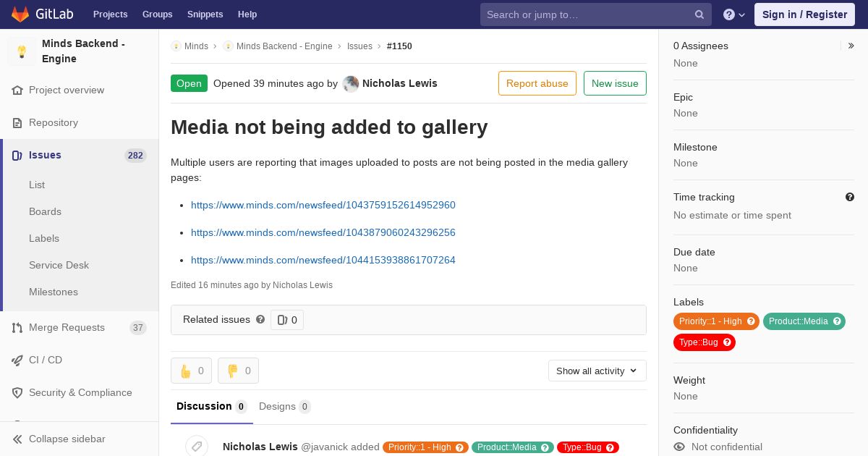Open the Boards sidebar item
This screenshot has width=868, height=456.
tap(45, 212)
